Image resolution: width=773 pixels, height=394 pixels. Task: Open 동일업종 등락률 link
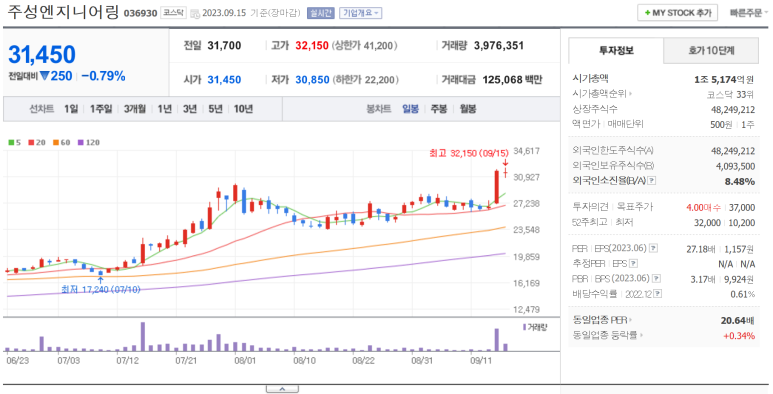point(607,336)
